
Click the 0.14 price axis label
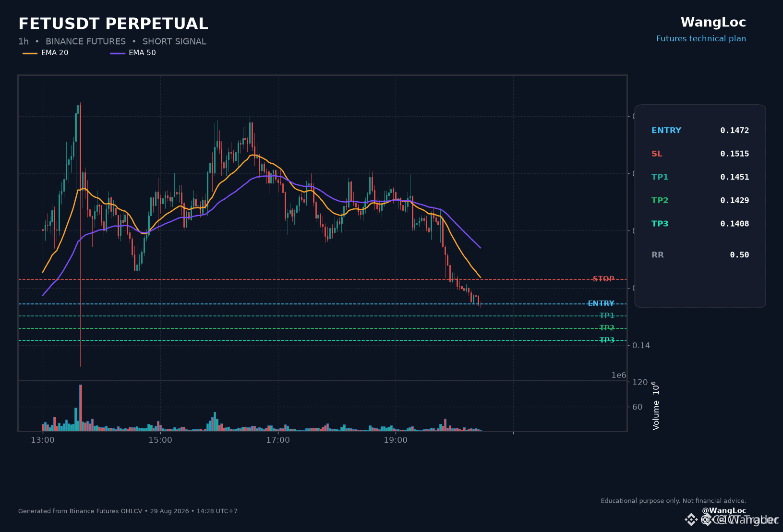pos(641,346)
